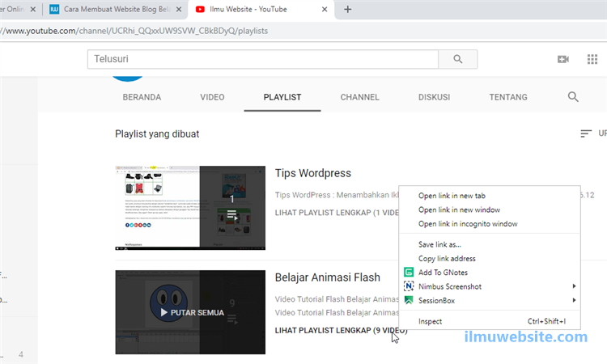This screenshot has height=364, width=607.
Task: Click PUTAR SEMUA on Belajar Animasi Flash
Action: point(193,312)
